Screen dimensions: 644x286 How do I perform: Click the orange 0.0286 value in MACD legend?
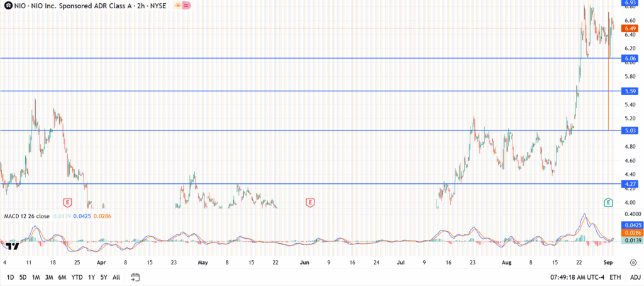103,216
